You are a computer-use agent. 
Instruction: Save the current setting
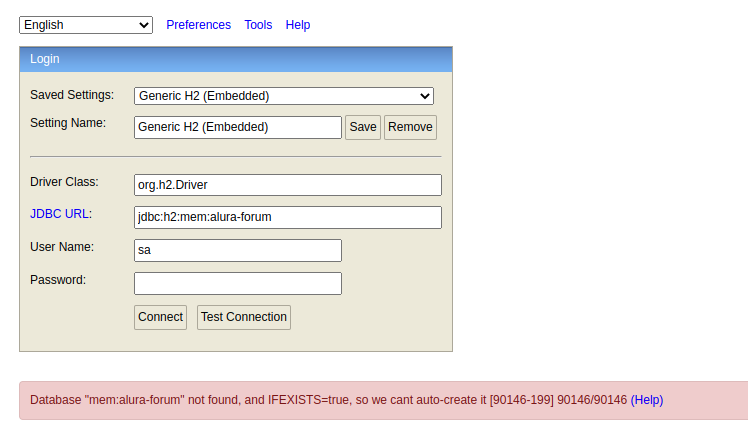coord(363,127)
